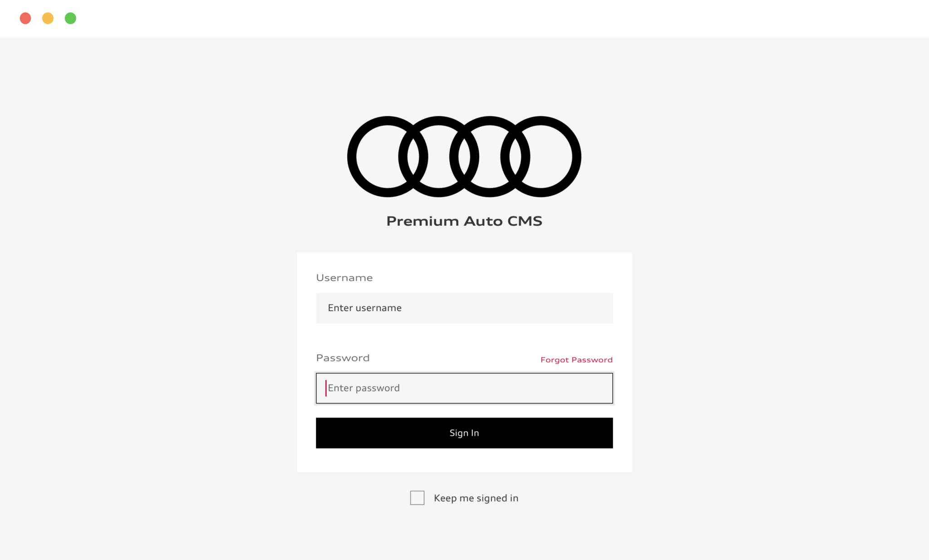Click the second ring from left in logo
This screenshot has width=929, height=560.
coord(438,156)
